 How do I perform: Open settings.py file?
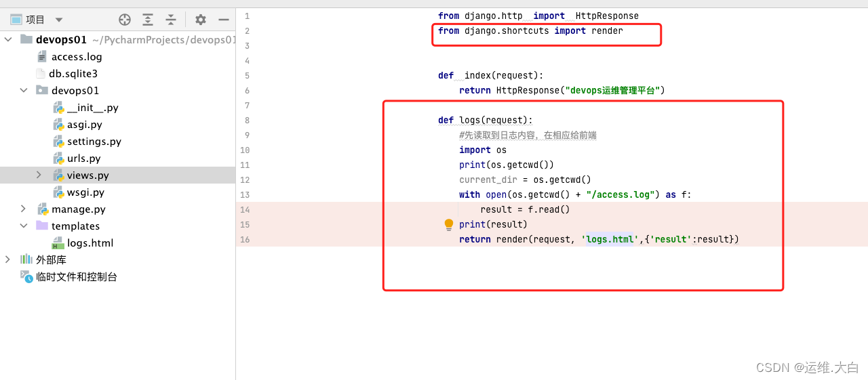click(x=94, y=142)
